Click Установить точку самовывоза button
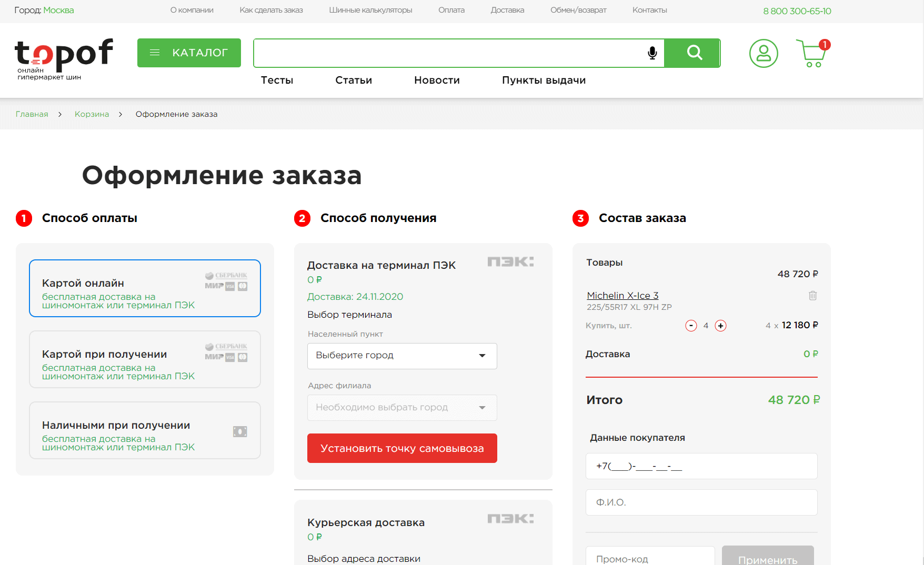The height and width of the screenshot is (565, 924). click(402, 448)
